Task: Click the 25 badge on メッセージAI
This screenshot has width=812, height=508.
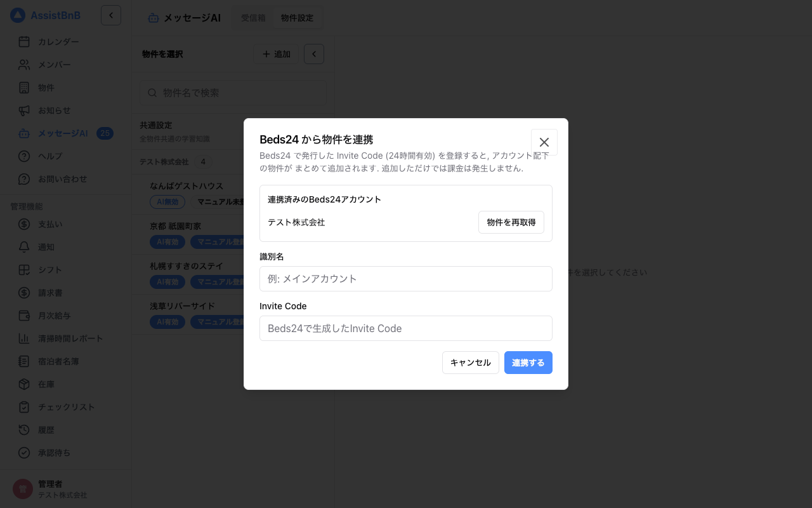Action: (105, 133)
